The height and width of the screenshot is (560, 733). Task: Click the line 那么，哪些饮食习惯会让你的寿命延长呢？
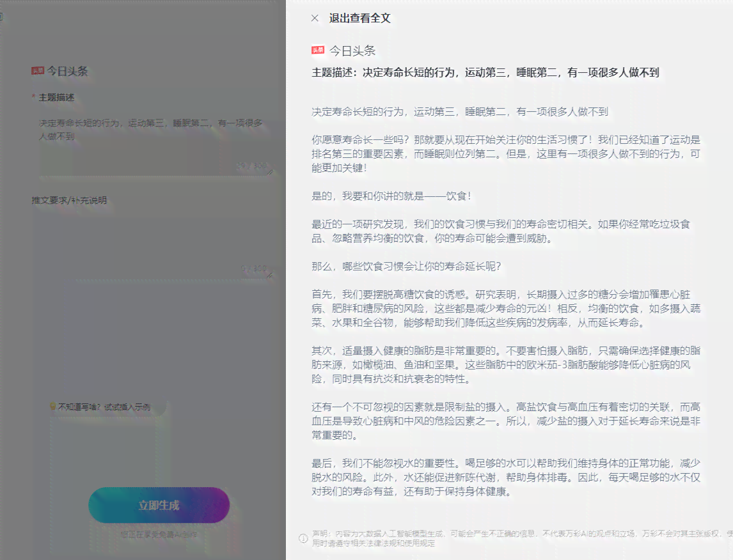[x=406, y=266]
